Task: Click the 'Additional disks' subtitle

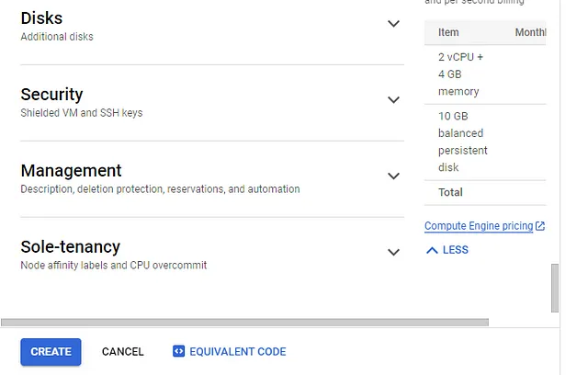Action: click(x=57, y=37)
